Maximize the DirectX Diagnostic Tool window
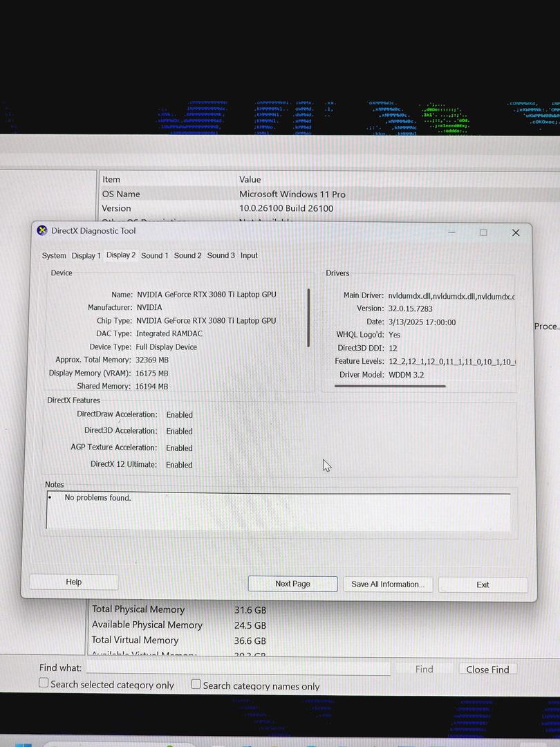Screen dimensions: 560x747 tap(483, 232)
